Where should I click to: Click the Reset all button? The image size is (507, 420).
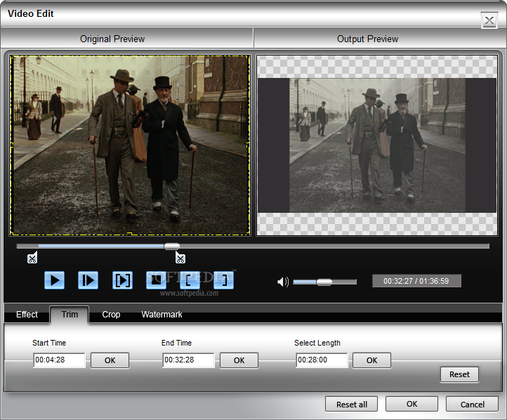352,404
